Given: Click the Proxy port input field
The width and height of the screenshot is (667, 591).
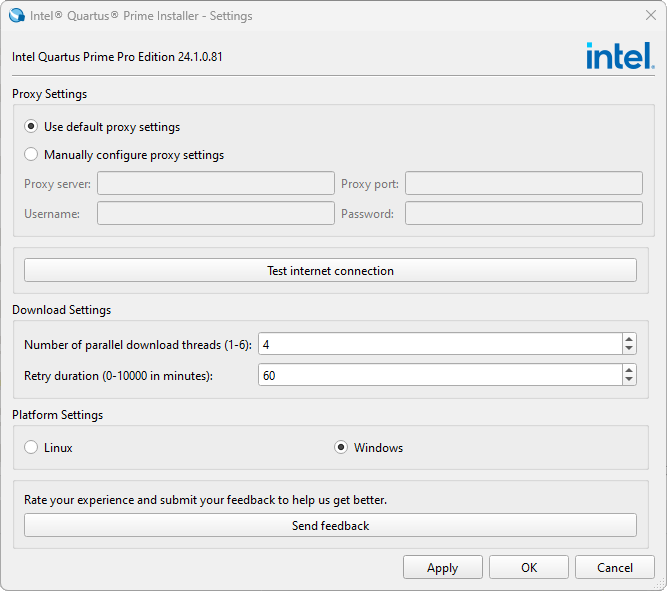Looking at the screenshot, I should click(x=523, y=183).
